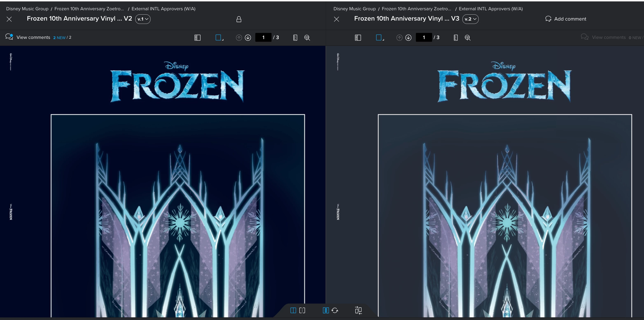Add comment to the V3 proof
The width and height of the screenshot is (644, 320).
coord(566,19)
